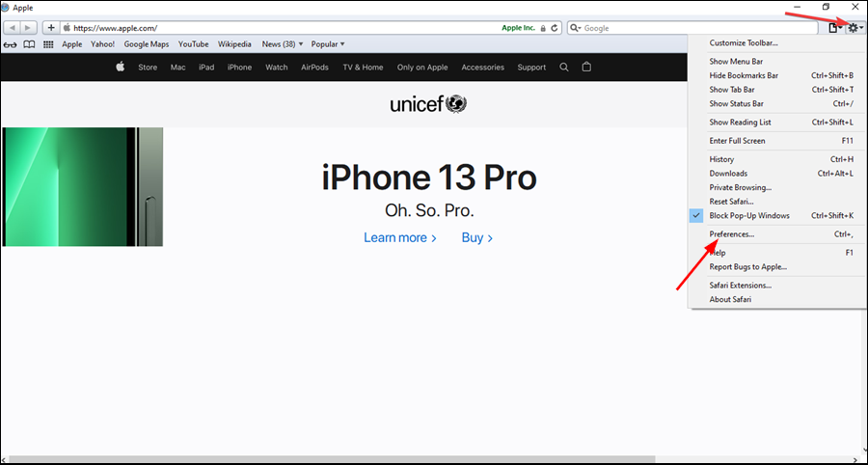Viewport: 868px width, 465px height.
Task: Go to iPhone in Apple navigation
Action: pos(240,67)
